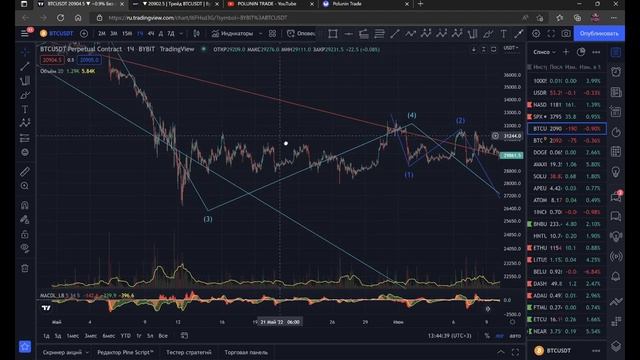Viewport: 640px width, 360px height.
Task: Select the text tool T in top toolbar
Action: [503, 34]
